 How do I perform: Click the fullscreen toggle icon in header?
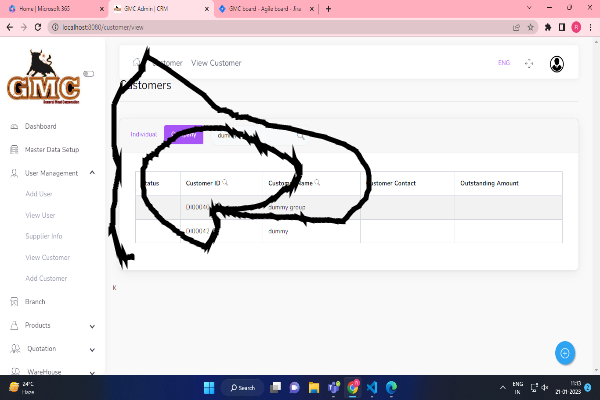point(530,63)
